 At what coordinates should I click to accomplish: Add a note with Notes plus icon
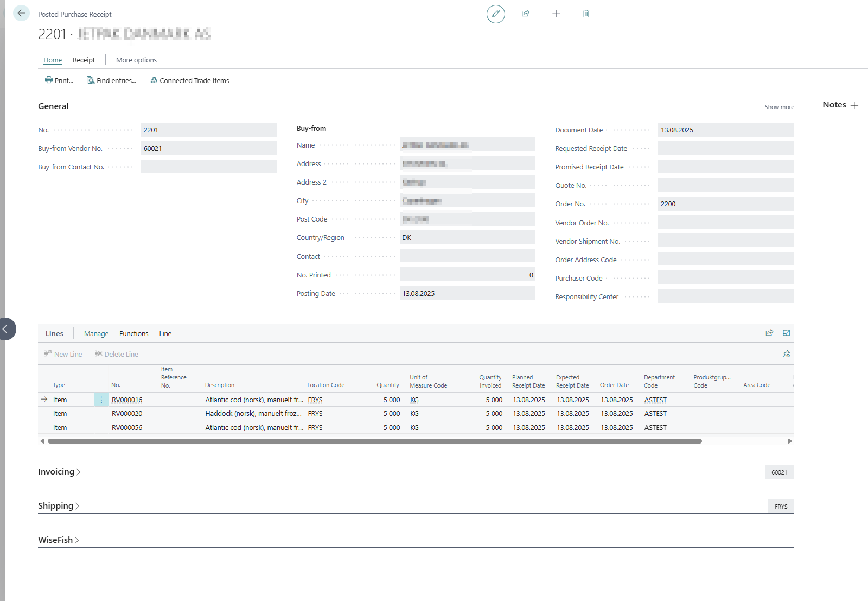coord(854,105)
